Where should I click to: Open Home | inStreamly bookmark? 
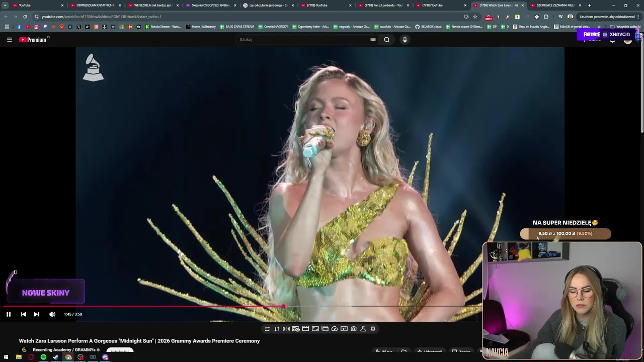click(201, 27)
